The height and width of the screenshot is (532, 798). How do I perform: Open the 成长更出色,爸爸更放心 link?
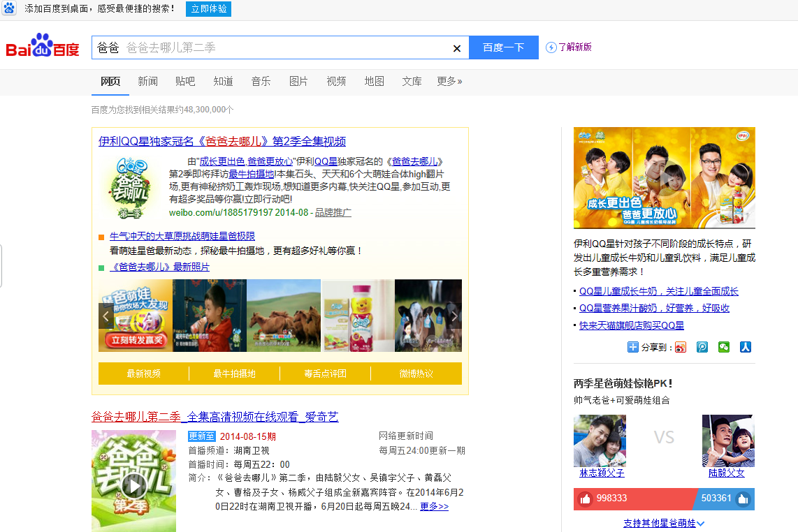247,162
